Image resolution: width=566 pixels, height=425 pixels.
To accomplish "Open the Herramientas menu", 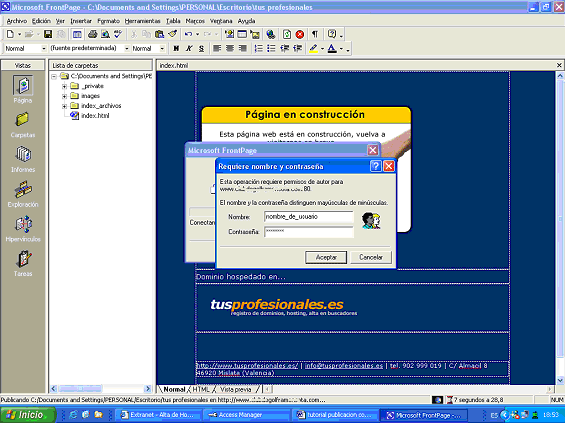I will click(142, 21).
